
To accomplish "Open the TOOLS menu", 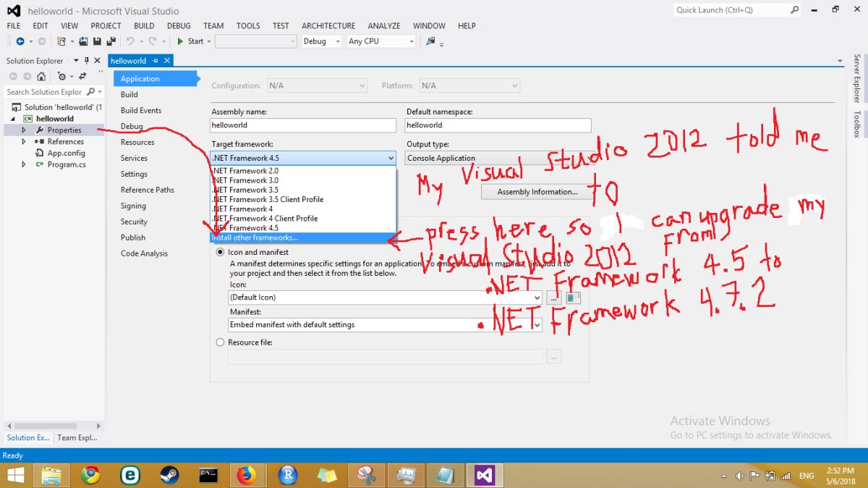I will click(248, 25).
